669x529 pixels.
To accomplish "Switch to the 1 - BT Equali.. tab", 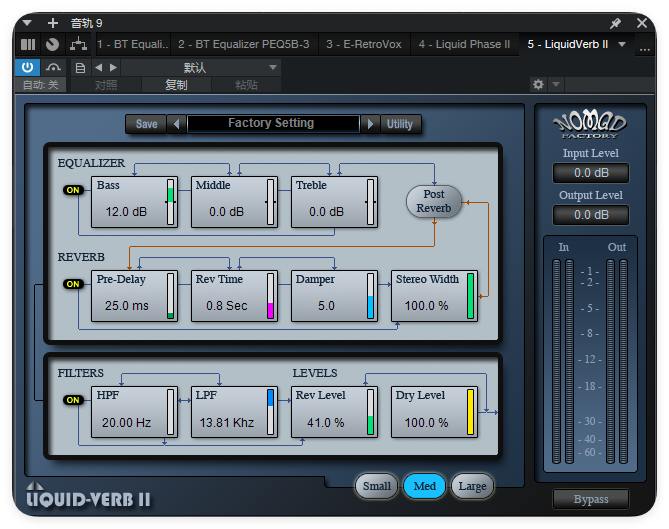I will tap(133, 44).
